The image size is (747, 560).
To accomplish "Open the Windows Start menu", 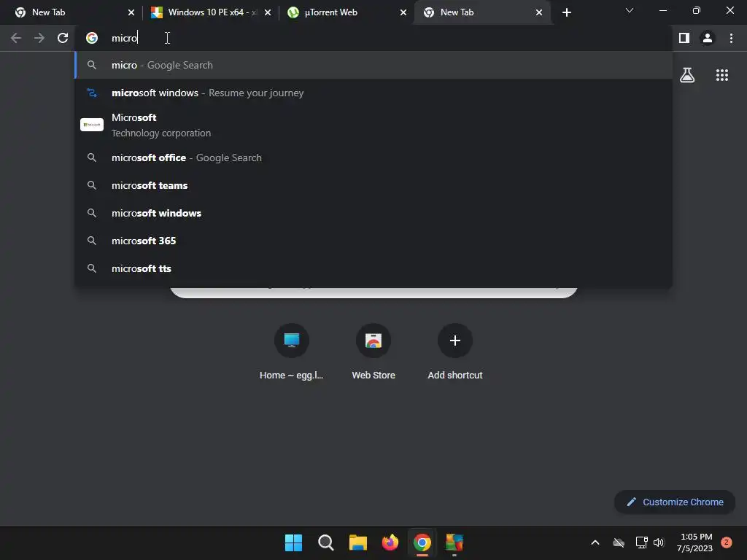I will click(x=293, y=542).
